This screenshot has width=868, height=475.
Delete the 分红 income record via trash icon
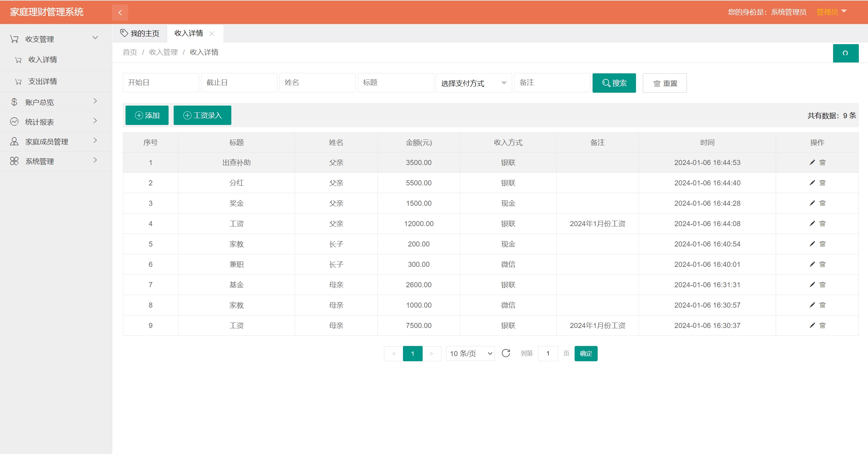(x=823, y=183)
